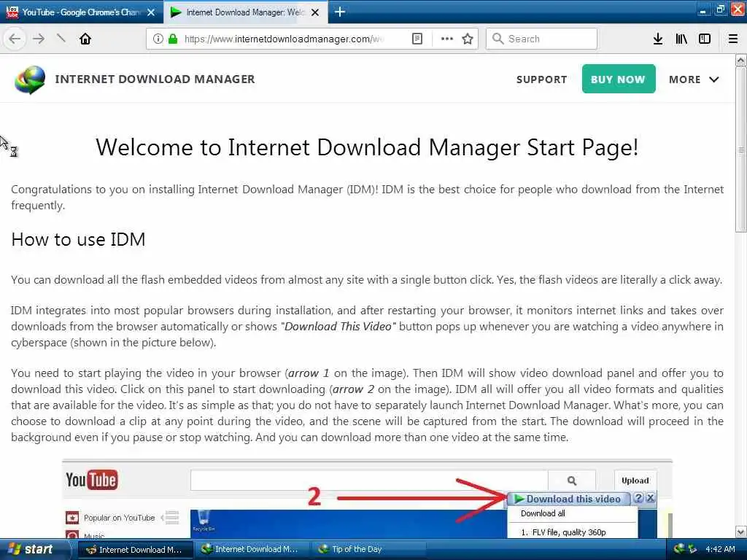This screenshot has height=560, width=747.
Task: Minimize the Firefox window
Action: [703, 10]
